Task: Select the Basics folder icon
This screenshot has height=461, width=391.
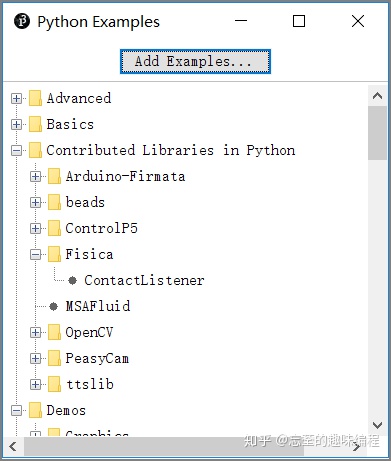Action: [35, 124]
